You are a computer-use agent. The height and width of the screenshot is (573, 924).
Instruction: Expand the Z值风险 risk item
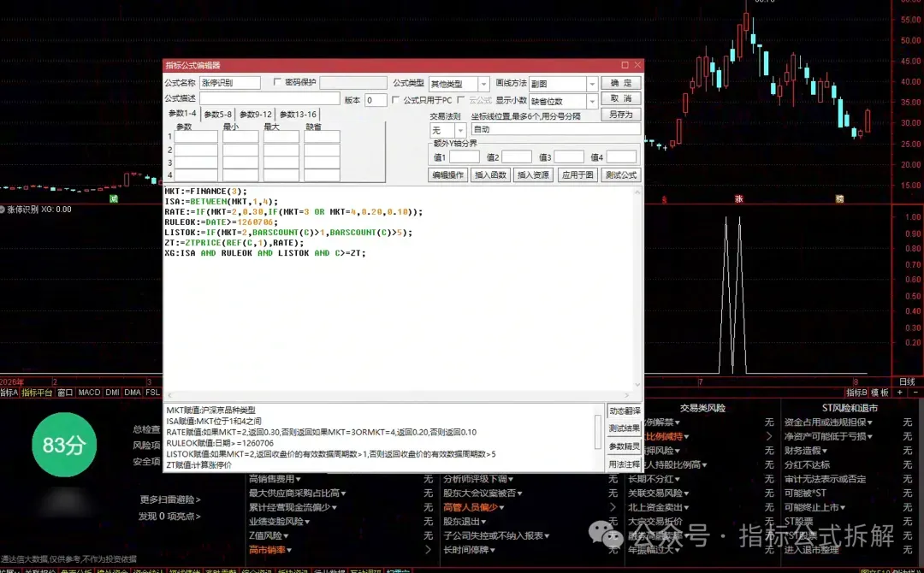[268, 535]
